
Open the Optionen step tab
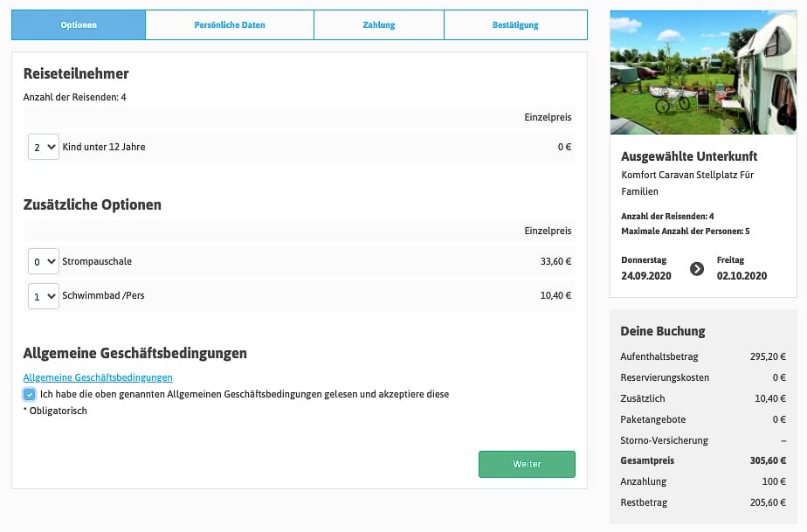click(79, 25)
